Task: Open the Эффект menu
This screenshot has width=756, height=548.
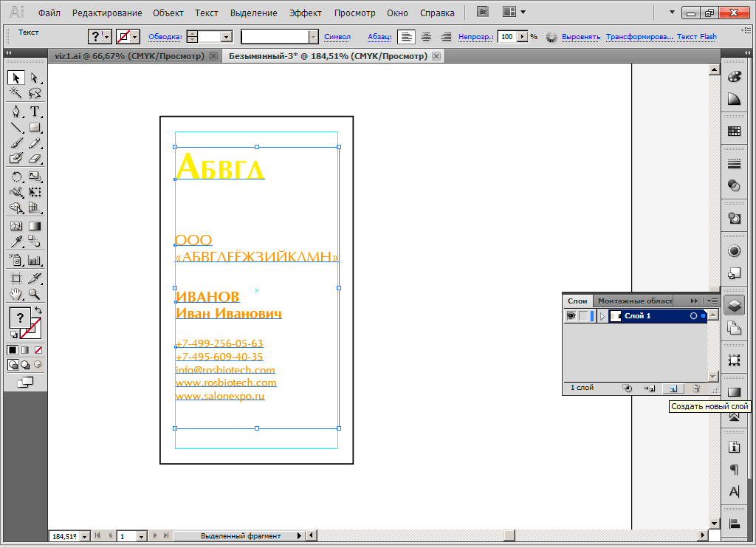Action: pyautogui.click(x=305, y=13)
